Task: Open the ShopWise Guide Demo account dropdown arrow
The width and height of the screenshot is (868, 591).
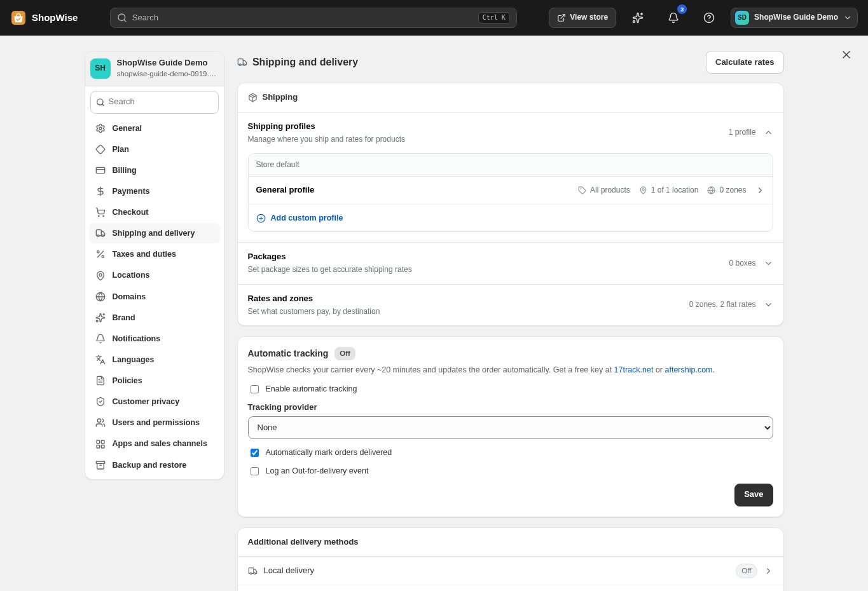Action: (848, 18)
